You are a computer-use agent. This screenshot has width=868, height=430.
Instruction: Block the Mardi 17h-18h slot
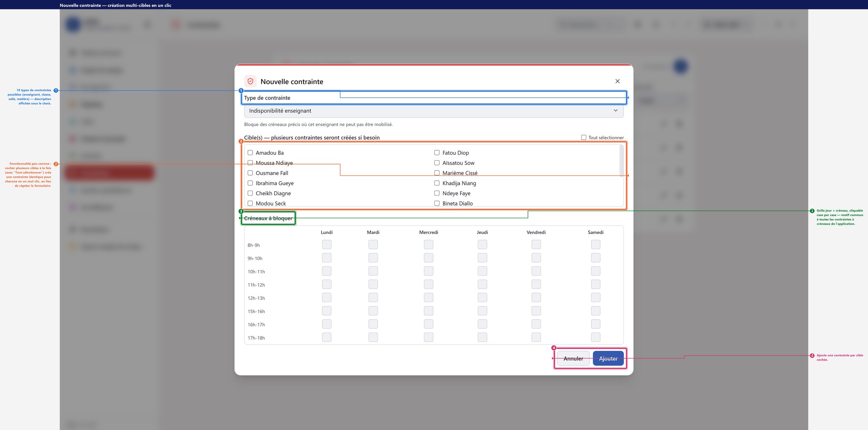[373, 337]
